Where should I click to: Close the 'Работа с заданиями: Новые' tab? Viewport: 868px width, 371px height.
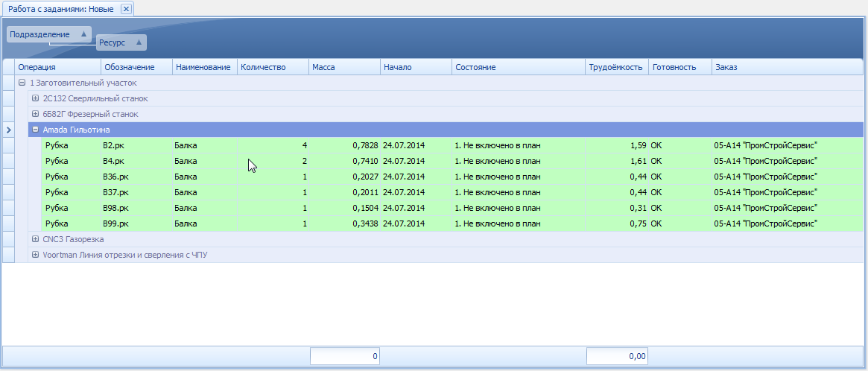coord(126,9)
